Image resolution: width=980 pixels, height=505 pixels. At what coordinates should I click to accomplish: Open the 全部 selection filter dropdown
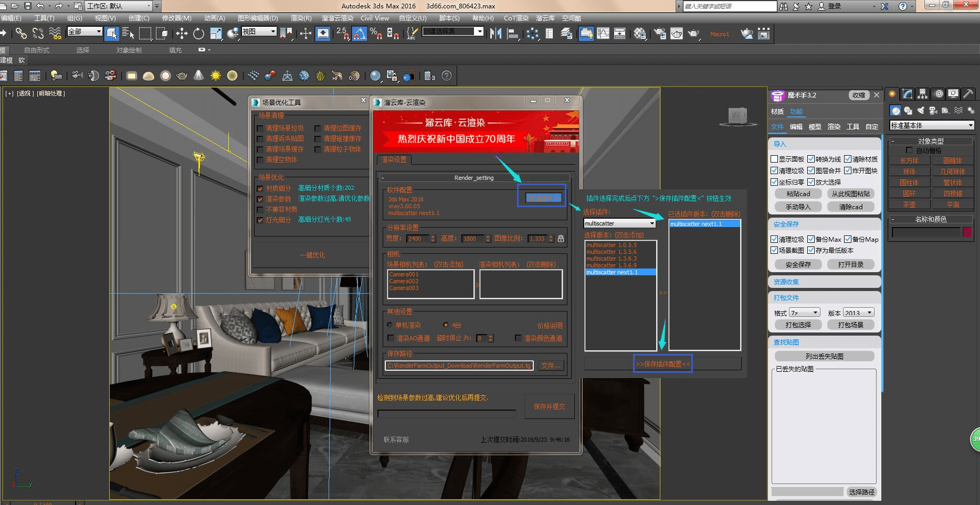click(x=85, y=31)
